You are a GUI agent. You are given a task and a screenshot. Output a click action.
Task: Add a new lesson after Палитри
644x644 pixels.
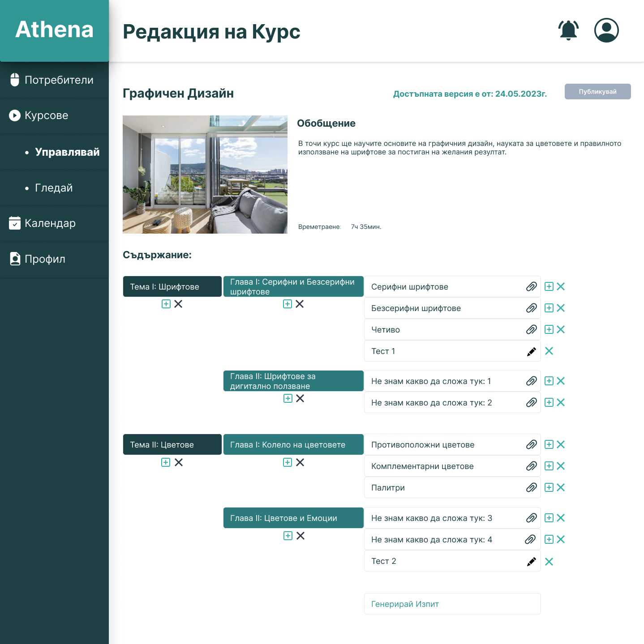[549, 487]
